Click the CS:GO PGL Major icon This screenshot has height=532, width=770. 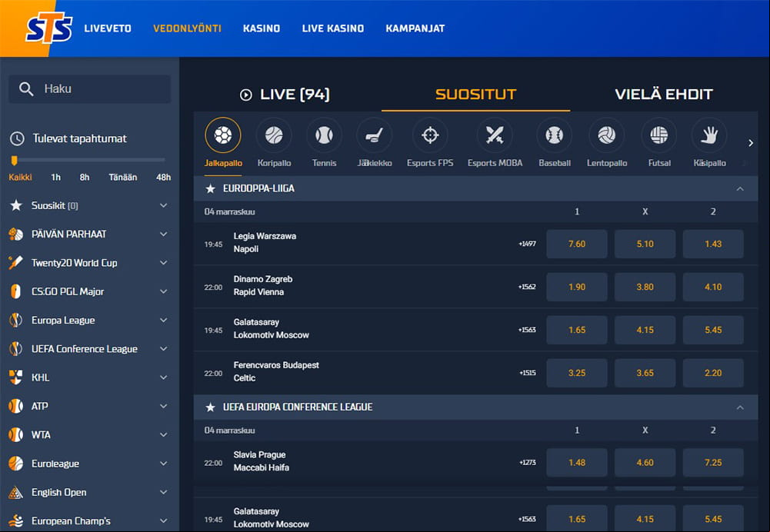(x=15, y=291)
